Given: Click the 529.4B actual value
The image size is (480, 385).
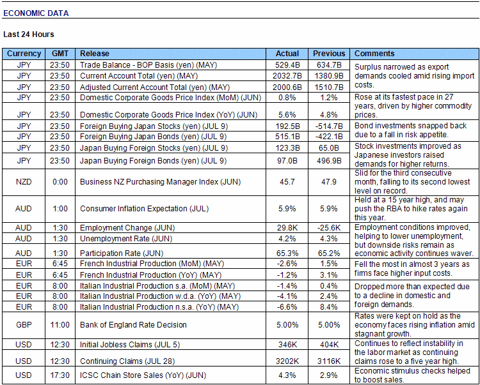Looking at the screenshot, I should [x=287, y=65].
